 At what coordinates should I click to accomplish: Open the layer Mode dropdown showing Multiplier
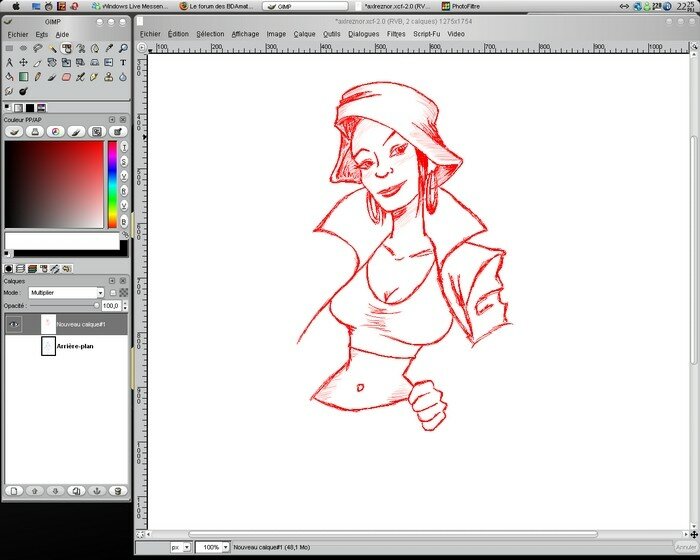(66, 293)
